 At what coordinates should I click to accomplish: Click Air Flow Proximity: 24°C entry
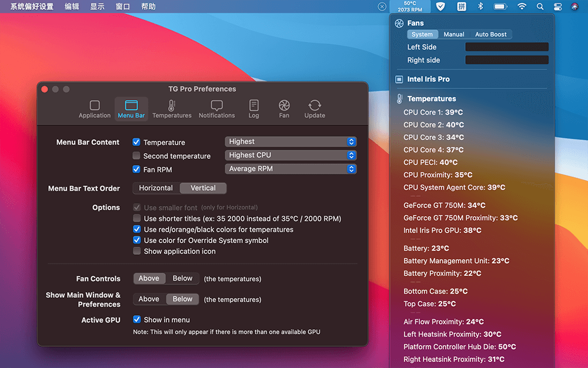click(443, 322)
